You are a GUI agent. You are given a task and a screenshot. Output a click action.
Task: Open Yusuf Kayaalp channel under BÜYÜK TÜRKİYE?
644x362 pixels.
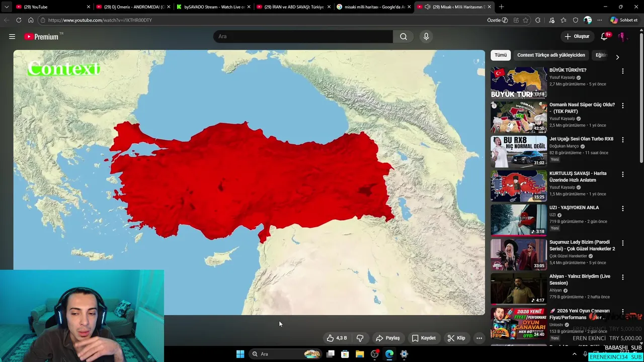pos(562,77)
